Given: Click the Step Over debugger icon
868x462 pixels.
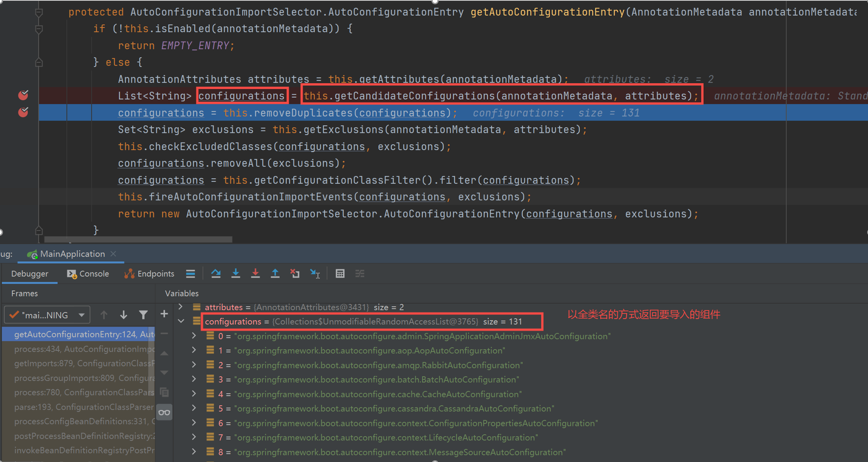Looking at the screenshot, I should click(216, 274).
